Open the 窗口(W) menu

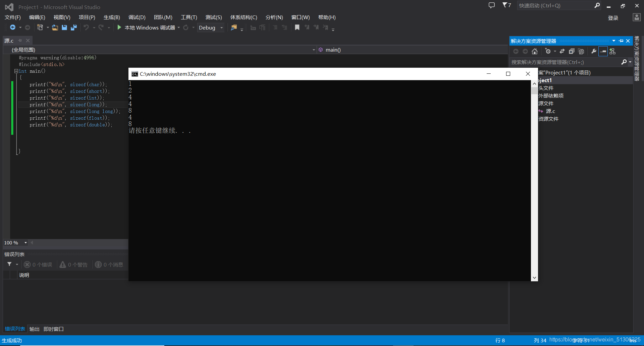tap(301, 17)
